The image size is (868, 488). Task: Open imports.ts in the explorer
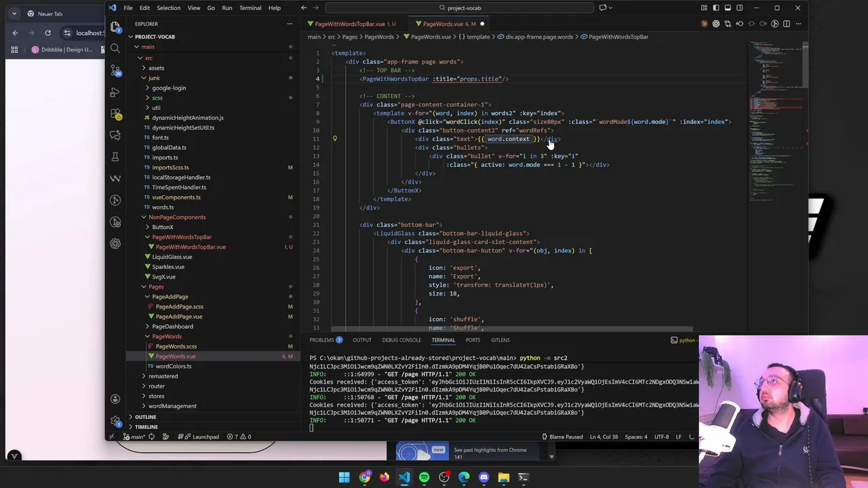(165, 157)
